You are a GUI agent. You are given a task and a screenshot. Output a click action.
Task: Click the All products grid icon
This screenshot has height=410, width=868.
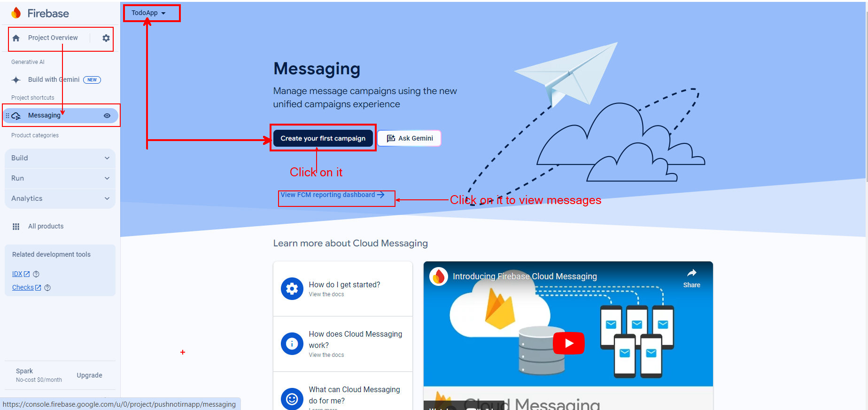pos(16,227)
